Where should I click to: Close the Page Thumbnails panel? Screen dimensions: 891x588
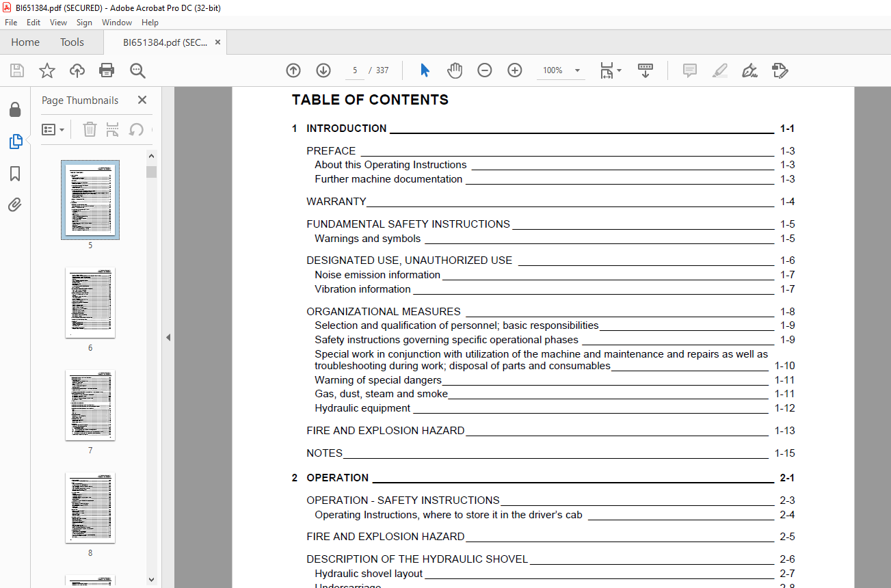pyautogui.click(x=142, y=100)
